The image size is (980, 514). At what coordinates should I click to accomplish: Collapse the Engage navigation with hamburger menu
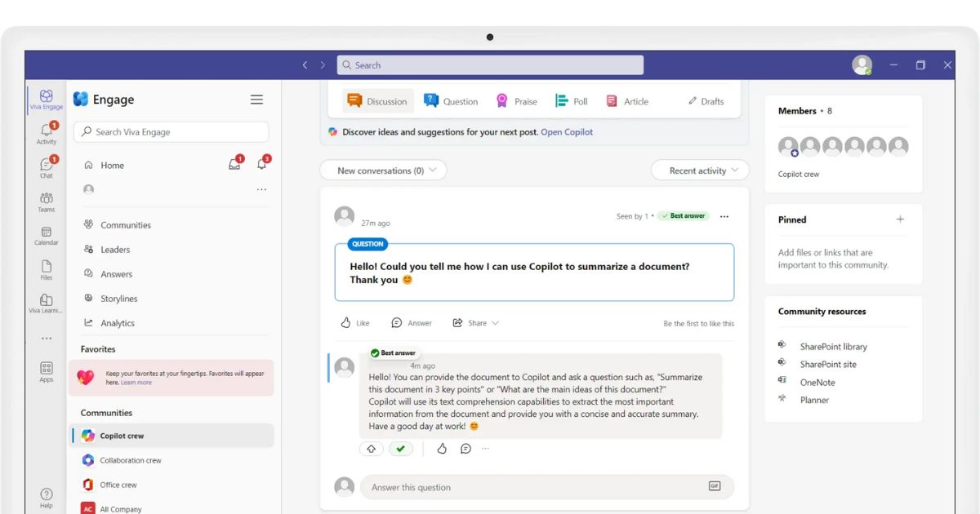(x=256, y=100)
